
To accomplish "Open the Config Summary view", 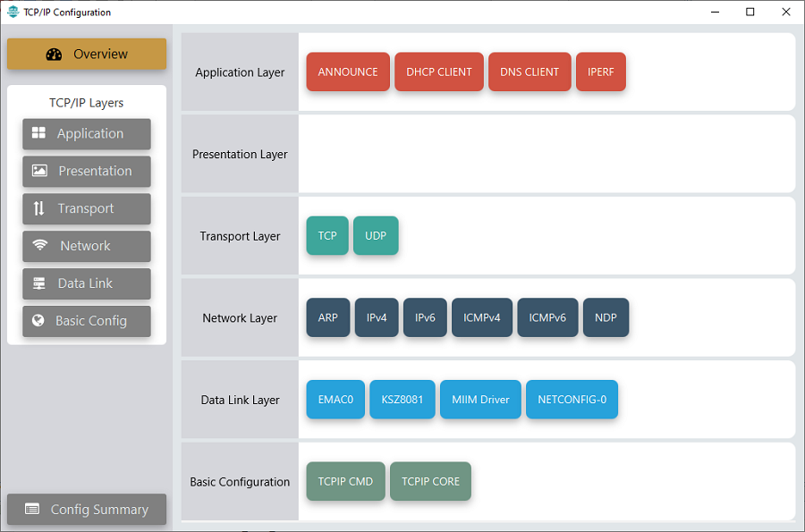I will click(87, 510).
